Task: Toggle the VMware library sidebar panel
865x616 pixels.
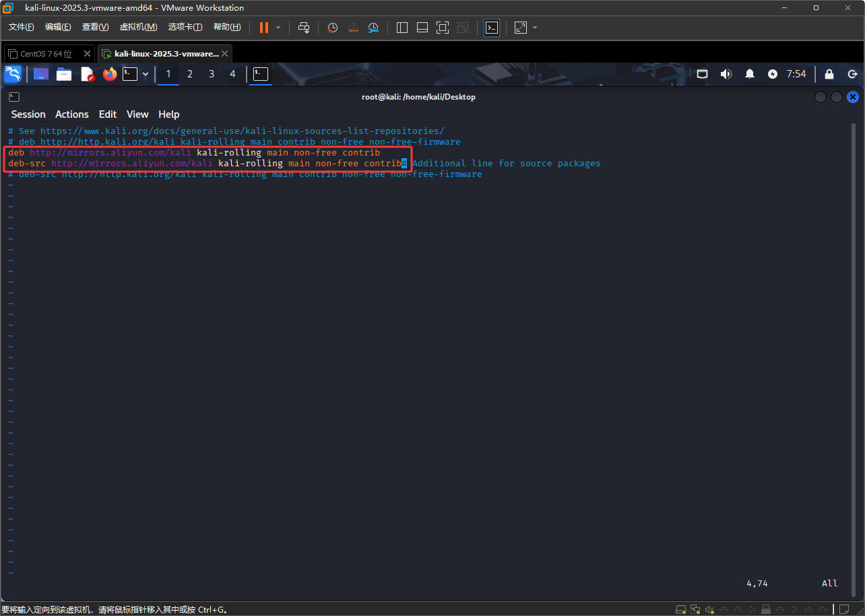Action: (x=402, y=28)
